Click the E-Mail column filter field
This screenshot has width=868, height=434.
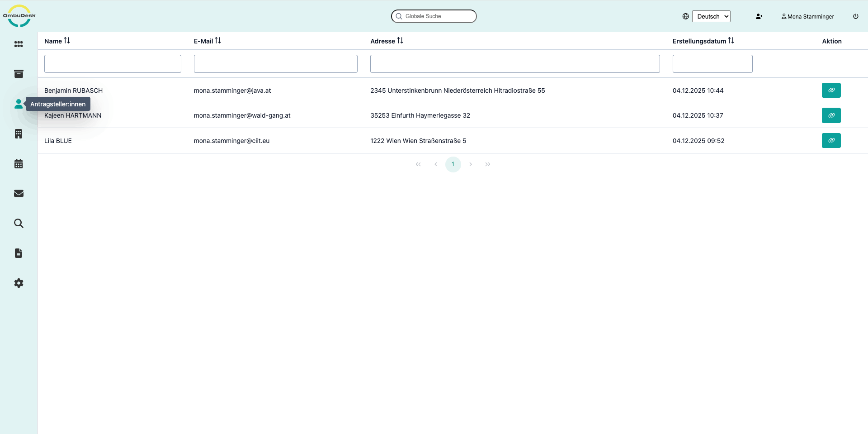click(275, 64)
